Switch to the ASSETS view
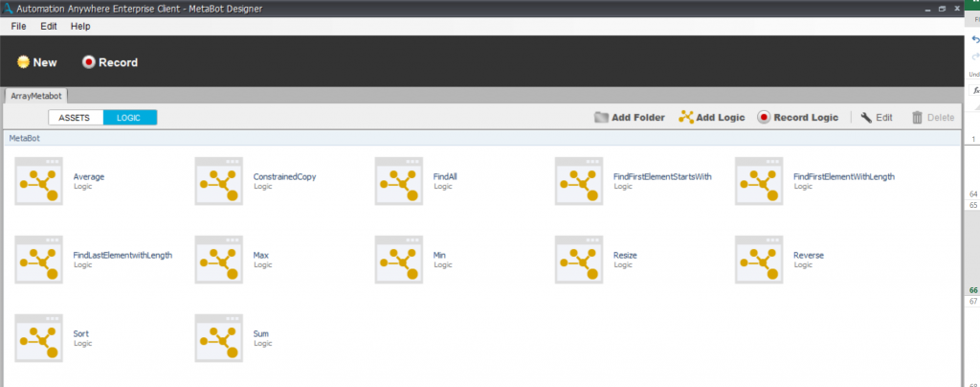 (76, 118)
